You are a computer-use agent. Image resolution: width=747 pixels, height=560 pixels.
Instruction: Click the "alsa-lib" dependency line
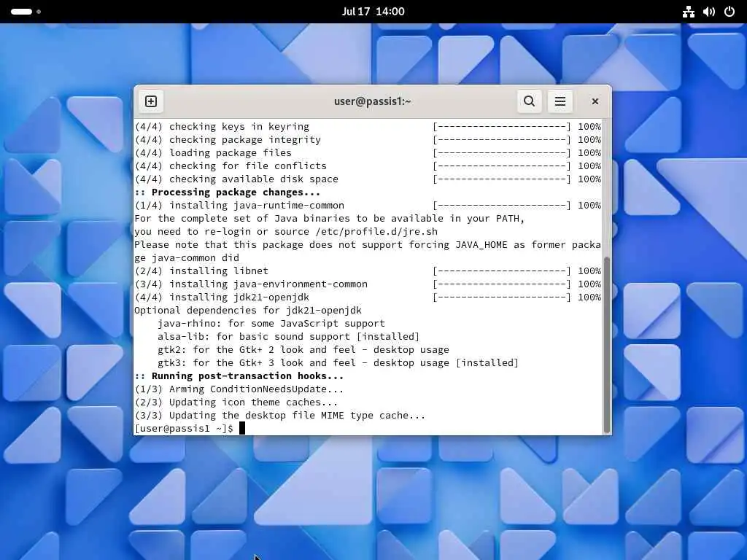[x=288, y=337]
